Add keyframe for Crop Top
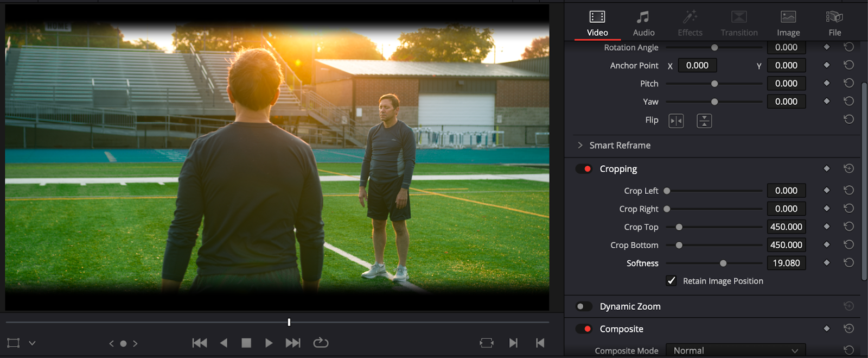 tap(827, 227)
